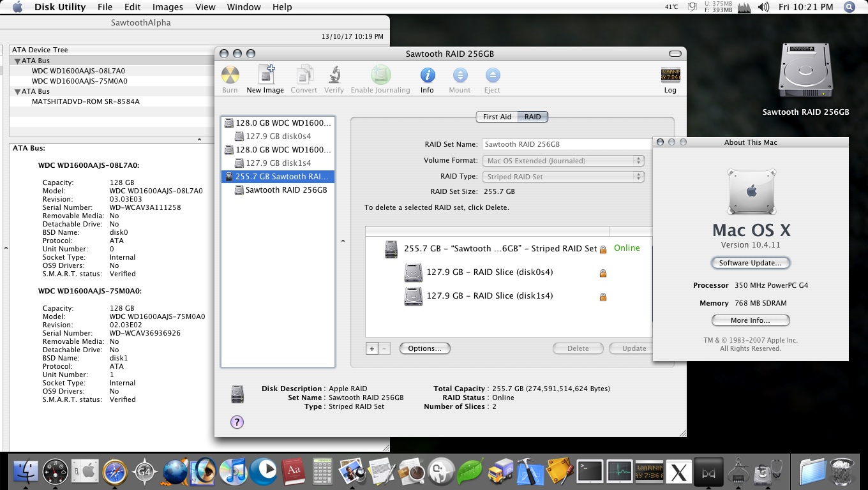Open System Preferences from the Dock
The image size is (868, 490).
85,472
